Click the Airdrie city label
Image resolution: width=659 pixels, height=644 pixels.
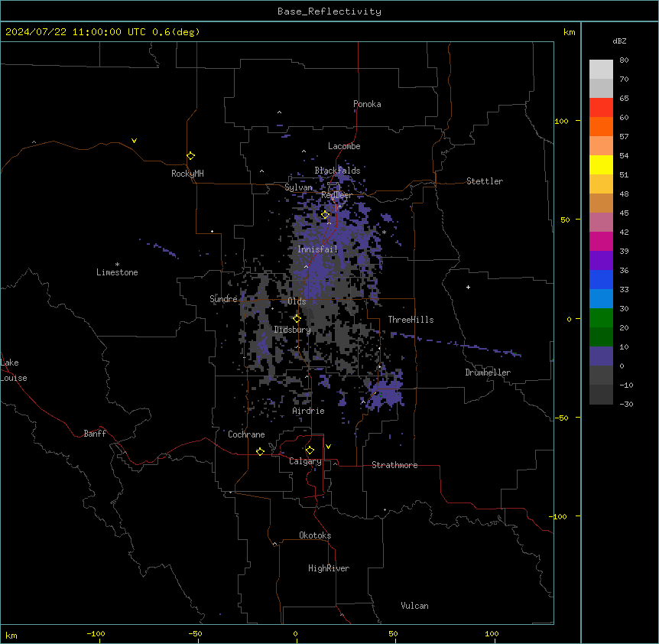point(308,411)
